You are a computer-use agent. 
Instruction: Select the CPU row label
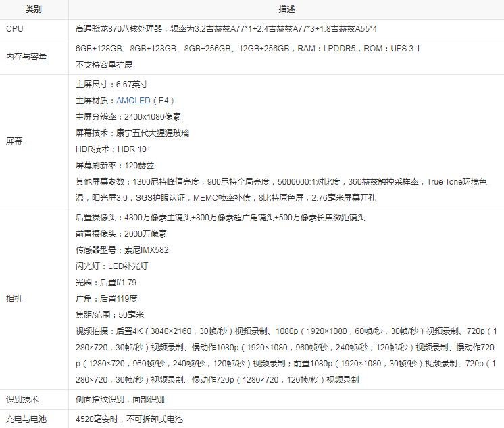(x=14, y=29)
